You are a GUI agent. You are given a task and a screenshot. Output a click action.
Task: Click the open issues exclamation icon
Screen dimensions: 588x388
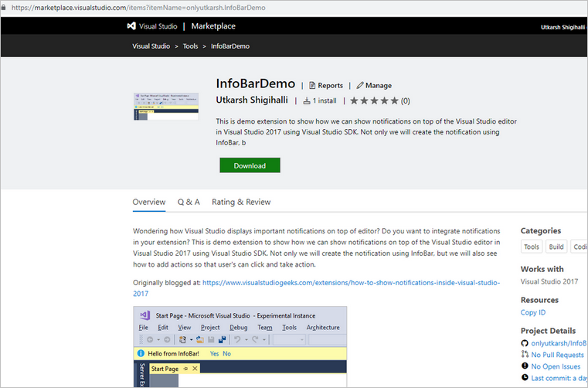click(525, 366)
